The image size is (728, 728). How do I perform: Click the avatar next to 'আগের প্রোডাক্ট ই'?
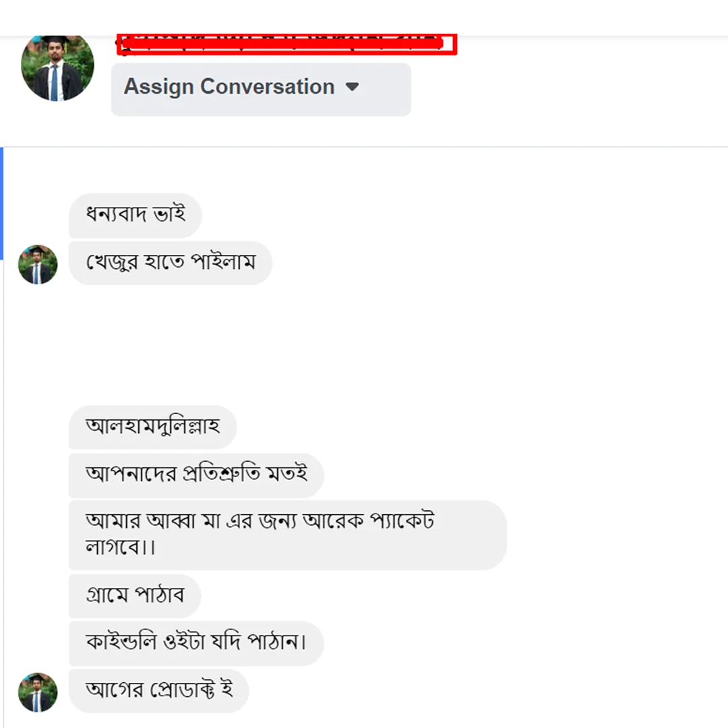pos(37,692)
